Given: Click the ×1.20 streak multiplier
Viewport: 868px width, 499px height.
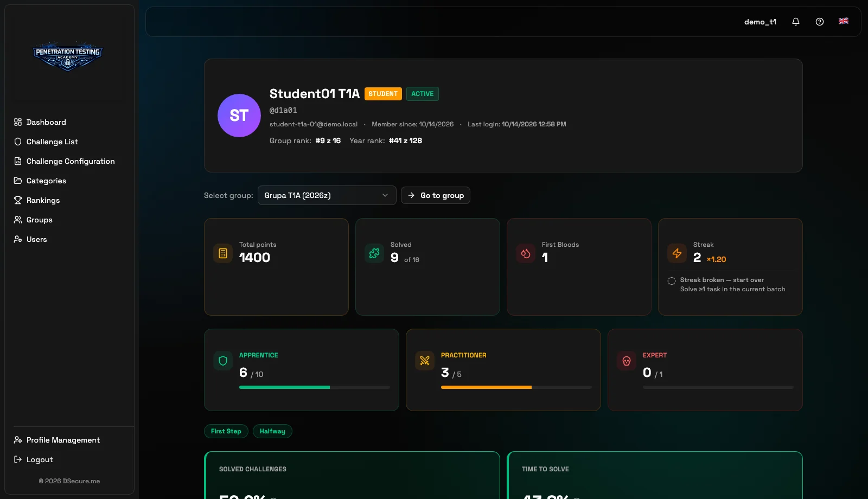Looking at the screenshot, I should click(x=716, y=259).
